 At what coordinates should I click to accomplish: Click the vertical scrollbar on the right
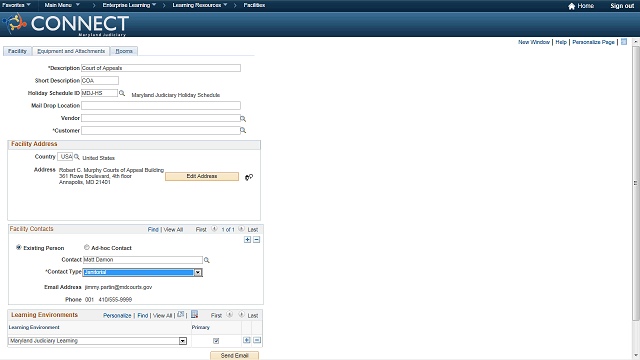click(636, 183)
